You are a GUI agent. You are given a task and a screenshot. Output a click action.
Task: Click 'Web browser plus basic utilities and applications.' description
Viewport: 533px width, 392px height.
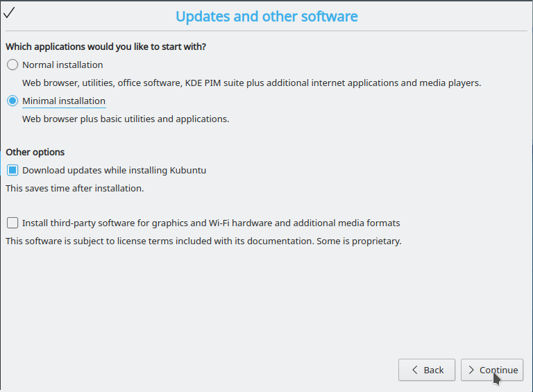126,119
